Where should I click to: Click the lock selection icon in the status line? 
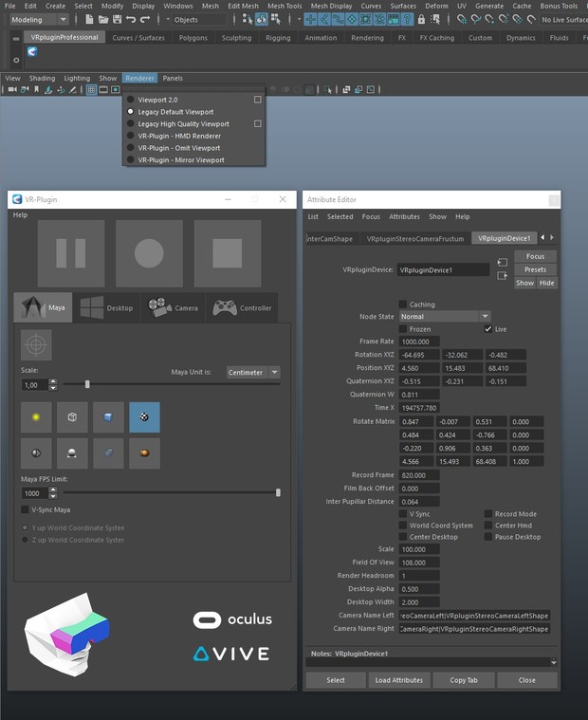[421, 19]
